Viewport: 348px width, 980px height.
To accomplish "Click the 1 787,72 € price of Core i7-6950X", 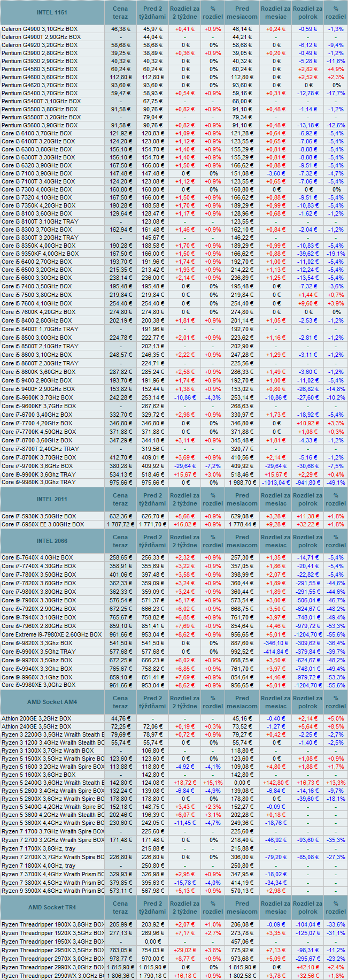I will coord(120,524).
